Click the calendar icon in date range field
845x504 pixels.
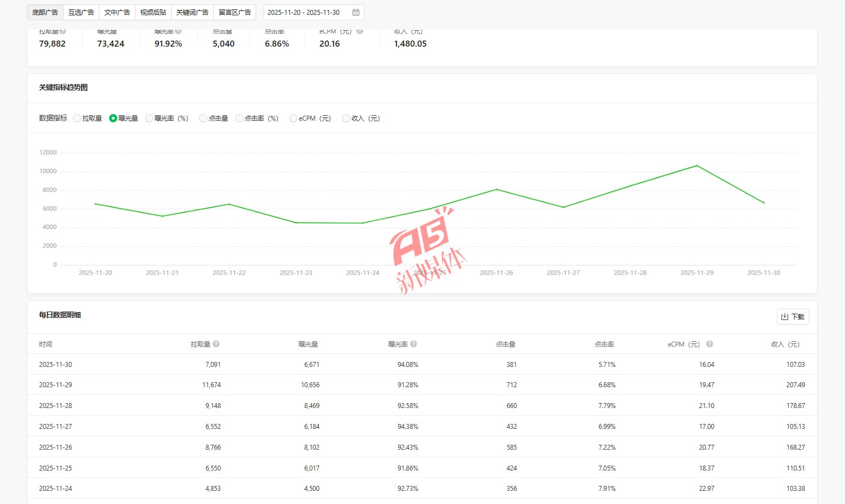356,12
